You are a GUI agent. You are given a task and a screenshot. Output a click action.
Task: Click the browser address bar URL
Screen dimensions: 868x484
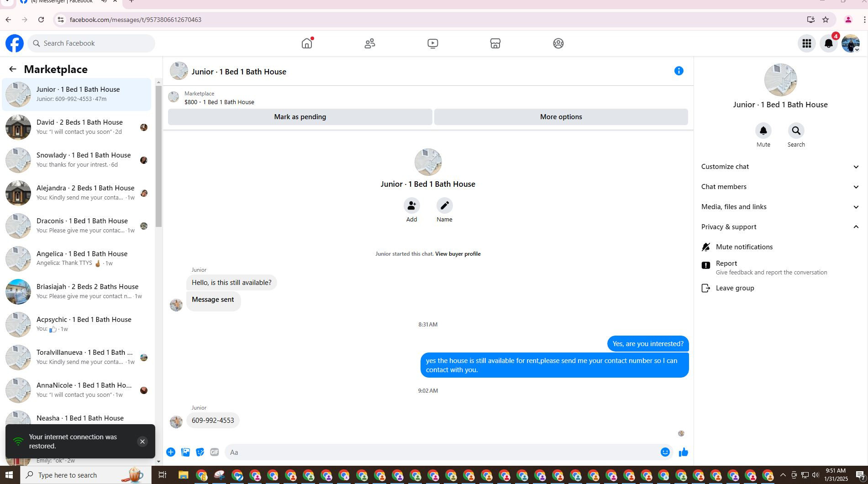[x=136, y=20]
